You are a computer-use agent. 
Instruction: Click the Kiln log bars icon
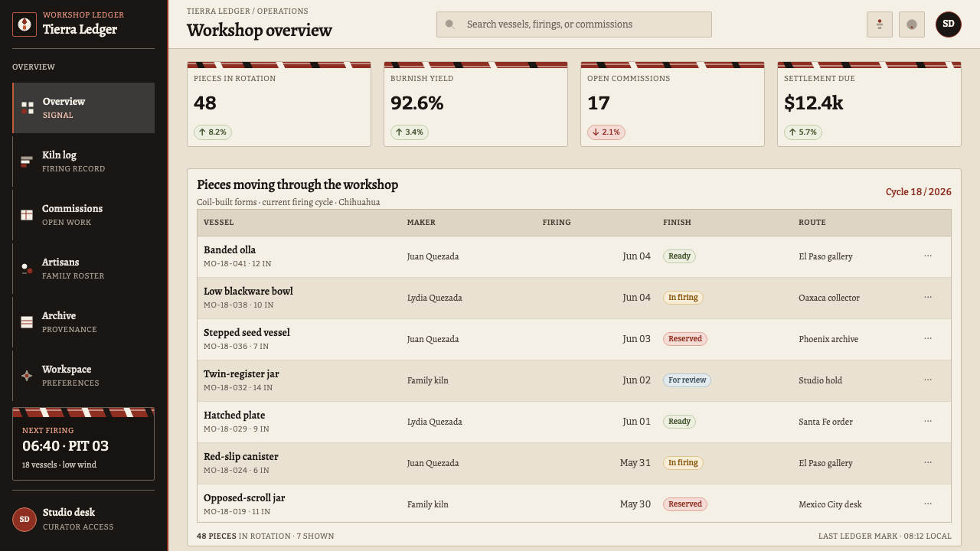[x=27, y=161]
